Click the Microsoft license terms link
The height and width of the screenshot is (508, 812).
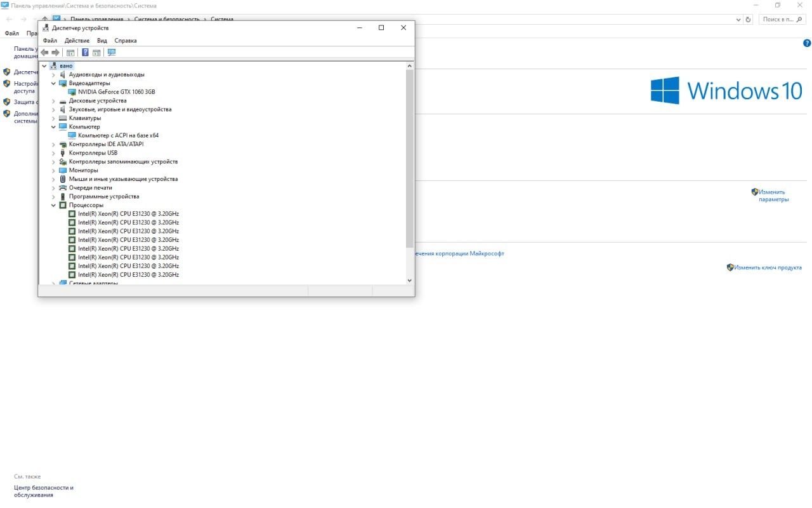tap(459, 253)
